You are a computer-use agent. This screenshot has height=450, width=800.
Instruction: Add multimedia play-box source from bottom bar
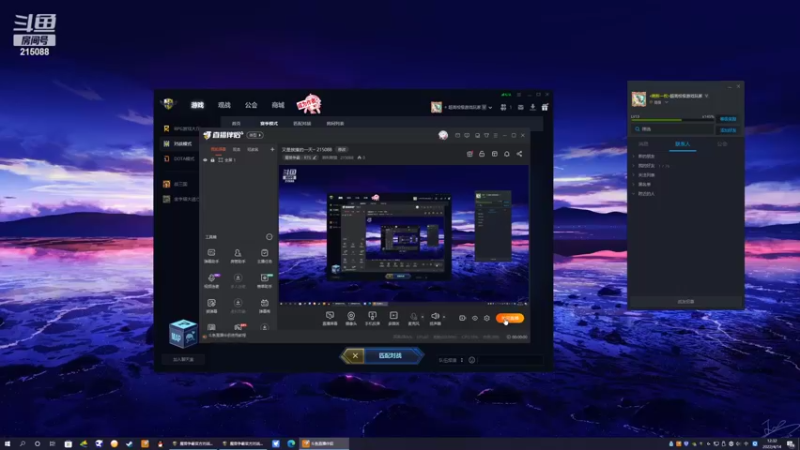[x=393, y=318]
